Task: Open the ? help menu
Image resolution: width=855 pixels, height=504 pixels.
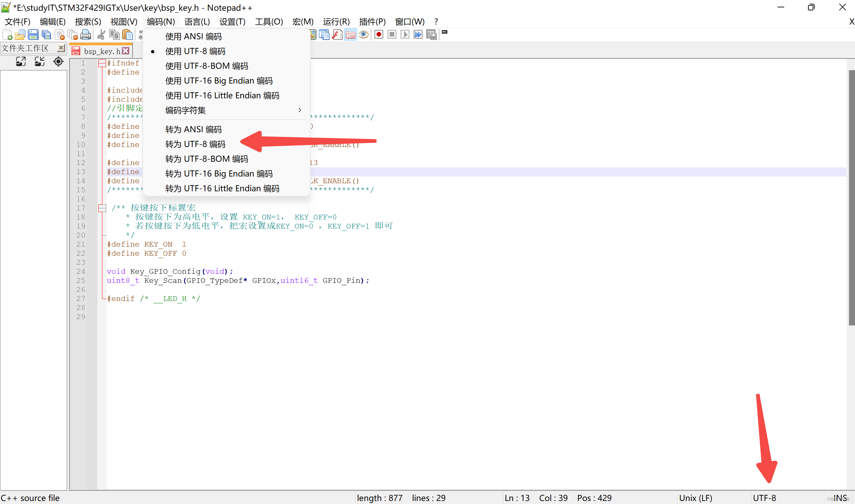Action: coord(436,22)
